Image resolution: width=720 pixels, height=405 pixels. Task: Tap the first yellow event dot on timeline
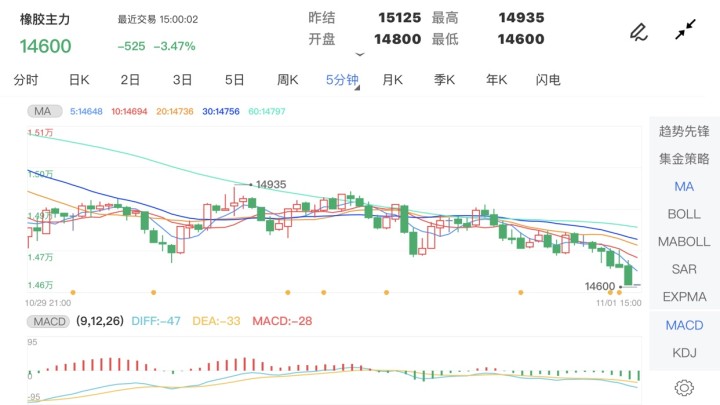click(73, 292)
